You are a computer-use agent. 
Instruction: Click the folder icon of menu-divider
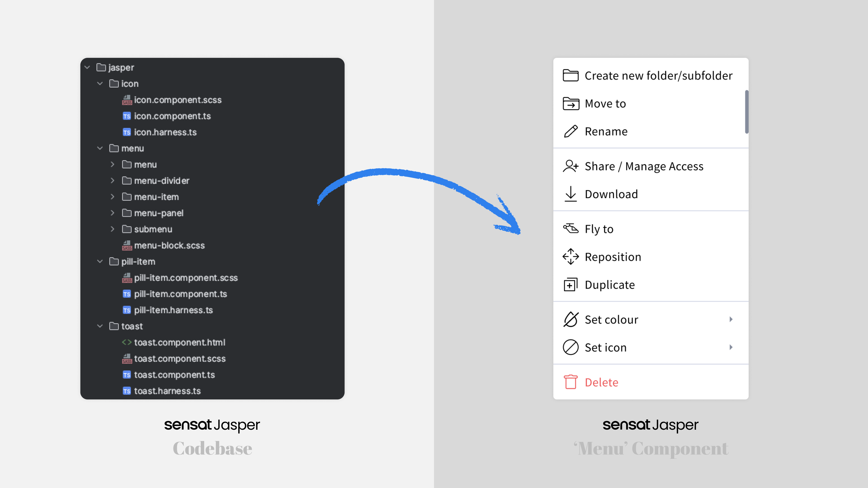pos(127,181)
